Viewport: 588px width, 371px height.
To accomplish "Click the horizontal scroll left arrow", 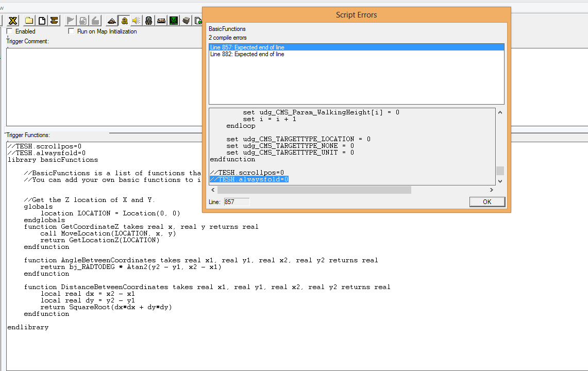I will pyautogui.click(x=213, y=190).
